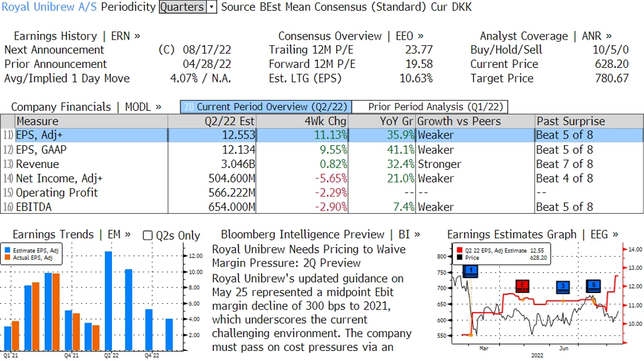Screen dimensions: 644x361
Task: Select the Operating Profit row
Action: [x=322, y=192]
